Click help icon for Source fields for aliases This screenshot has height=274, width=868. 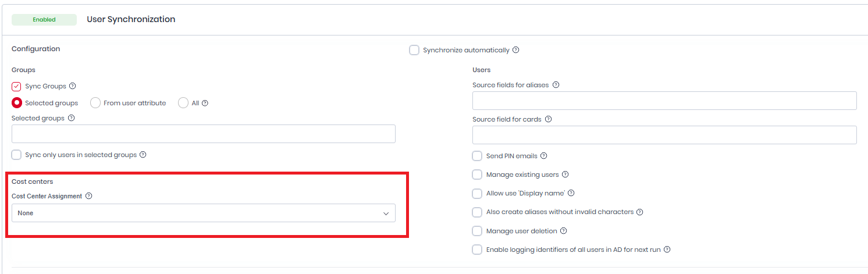pos(556,85)
